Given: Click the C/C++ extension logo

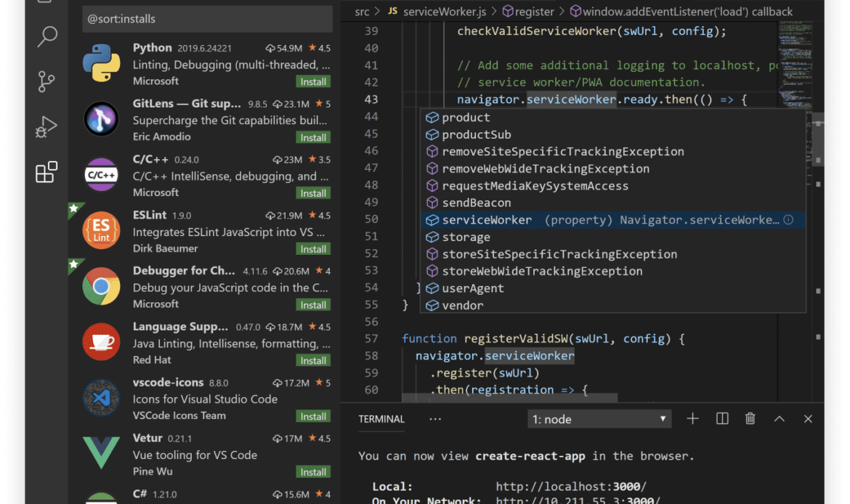Looking at the screenshot, I should click(x=102, y=174).
